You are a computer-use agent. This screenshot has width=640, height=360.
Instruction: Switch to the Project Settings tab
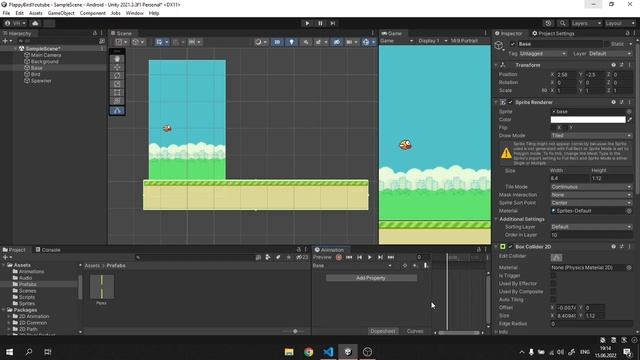553,33
